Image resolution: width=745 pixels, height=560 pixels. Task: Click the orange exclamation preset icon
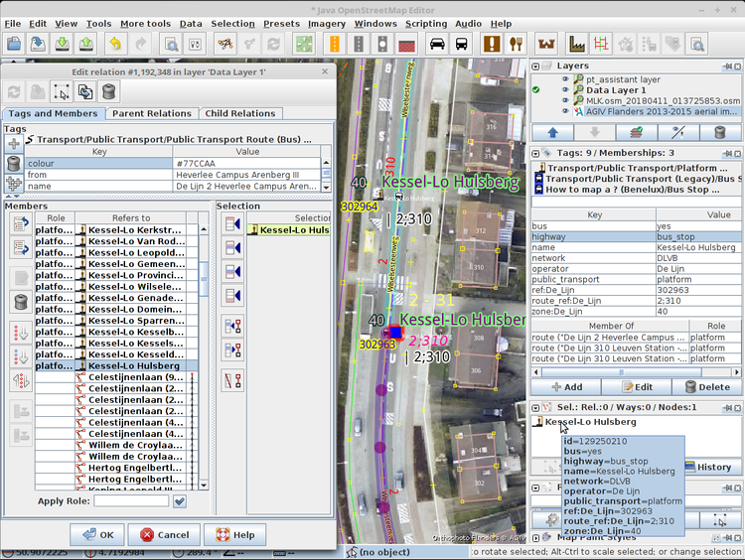tap(492, 44)
